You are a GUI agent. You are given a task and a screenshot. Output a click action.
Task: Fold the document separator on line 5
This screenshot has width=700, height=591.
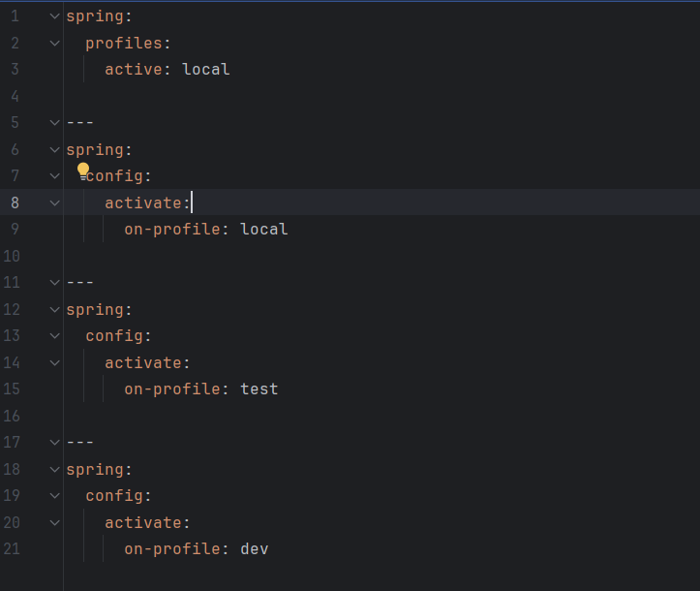[54, 122]
